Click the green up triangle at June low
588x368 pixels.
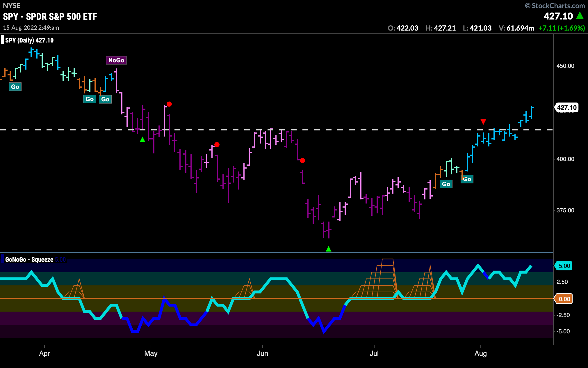click(x=329, y=249)
